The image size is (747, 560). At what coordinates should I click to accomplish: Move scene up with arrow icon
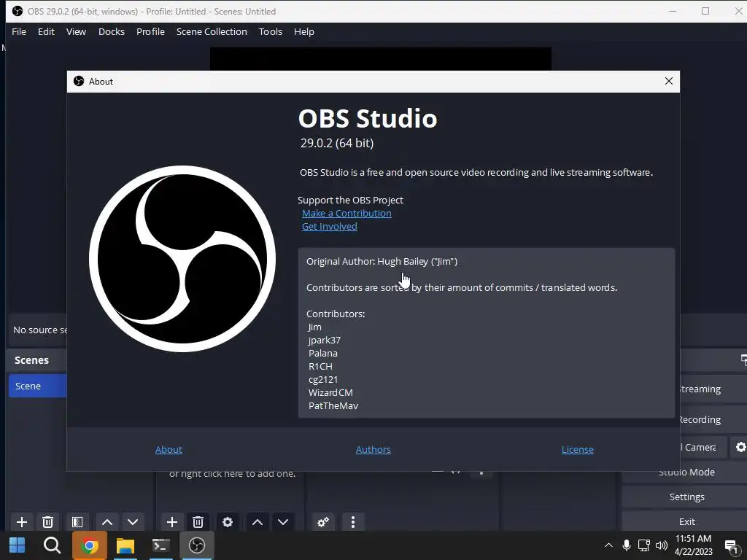click(107, 522)
